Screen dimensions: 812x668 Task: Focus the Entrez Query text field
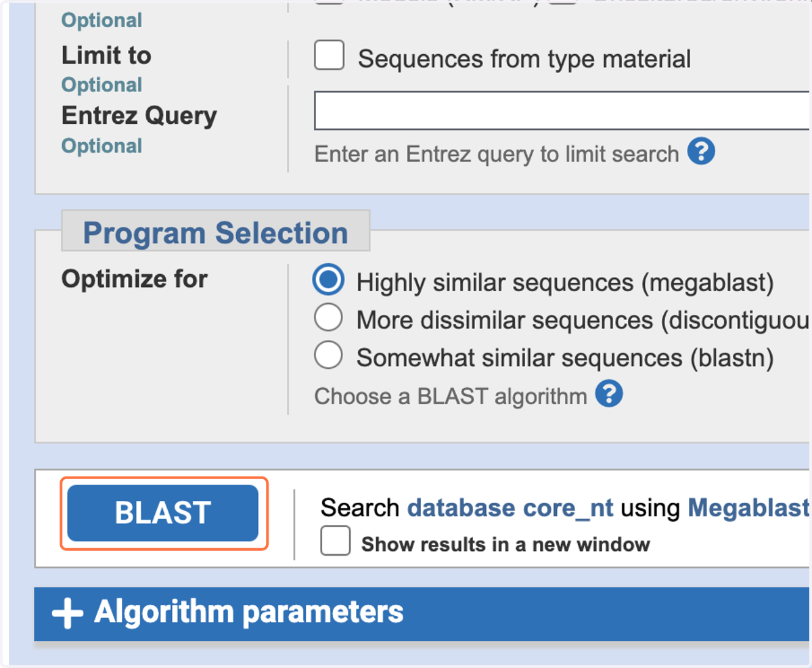pos(562,110)
